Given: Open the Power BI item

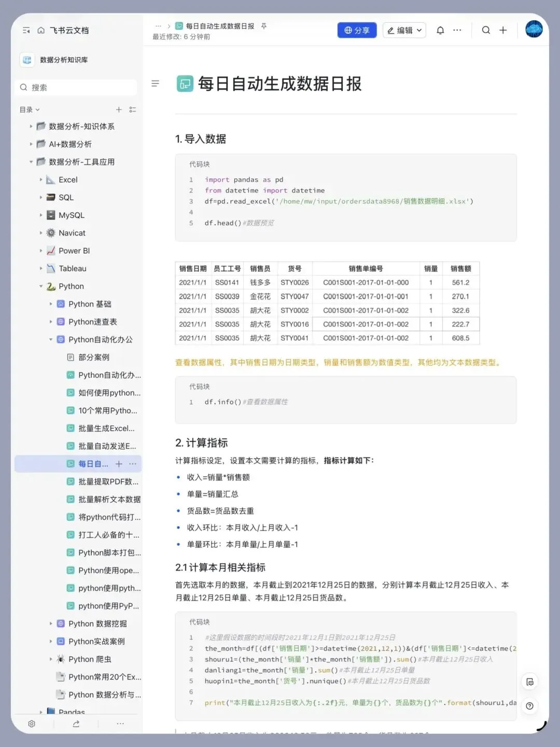Looking at the screenshot, I should tap(74, 251).
